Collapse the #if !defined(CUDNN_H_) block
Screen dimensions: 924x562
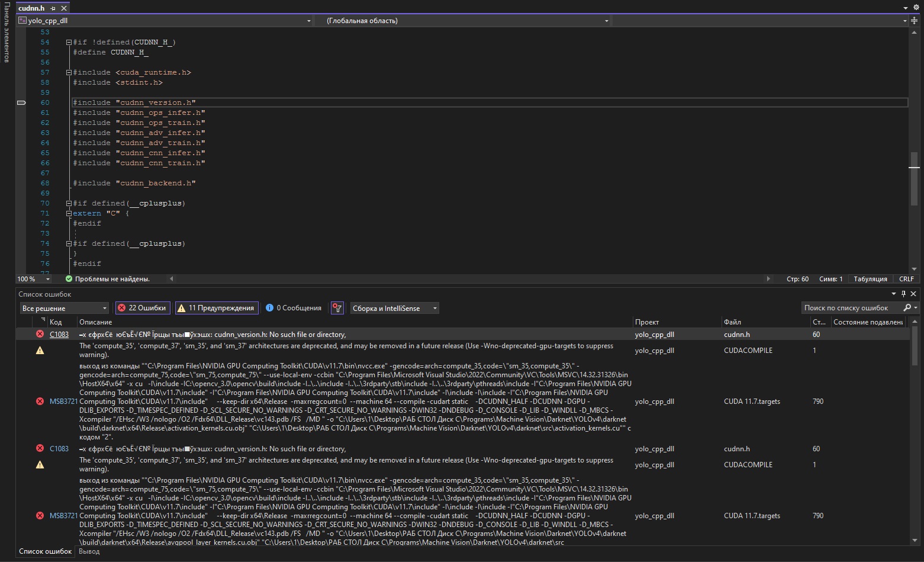69,43
